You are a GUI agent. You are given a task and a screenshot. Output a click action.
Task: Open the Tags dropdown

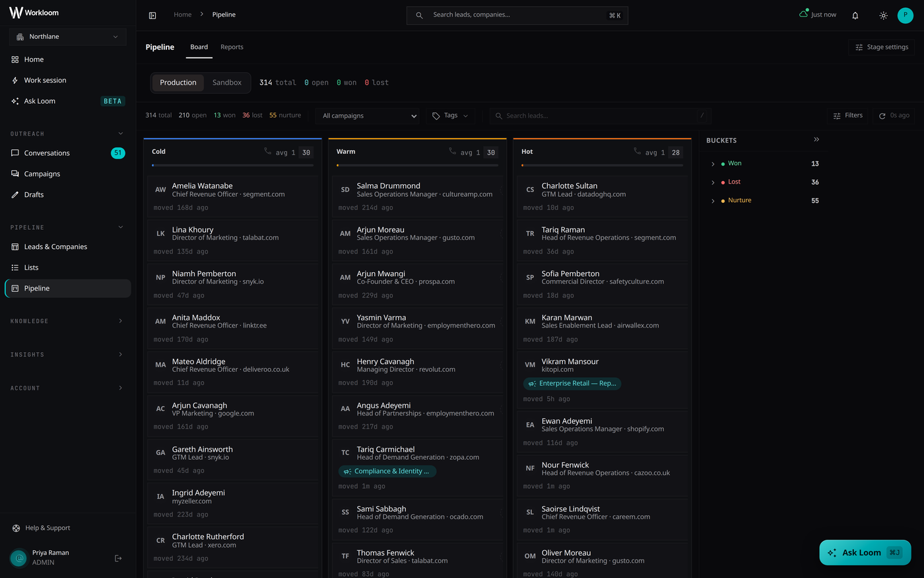click(450, 116)
